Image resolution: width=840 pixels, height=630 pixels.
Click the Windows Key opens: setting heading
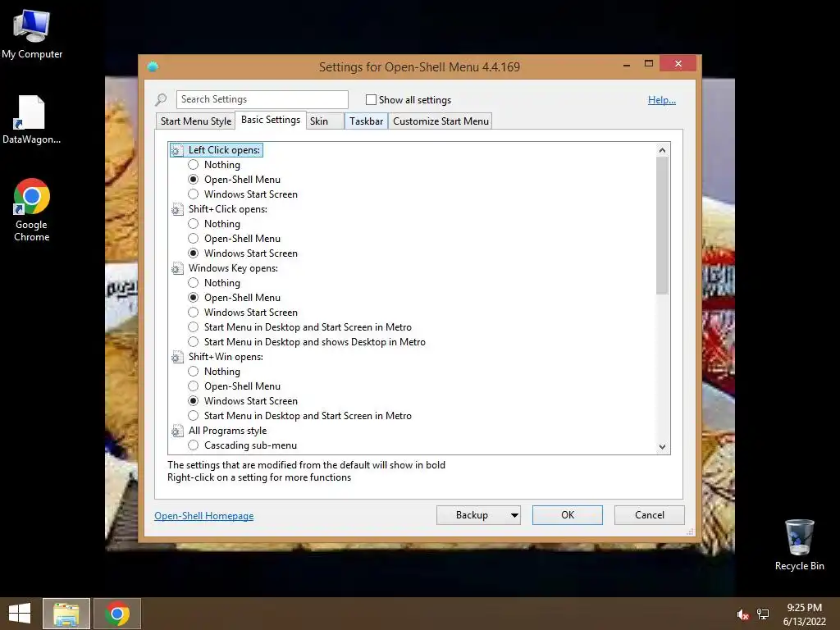click(x=233, y=268)
